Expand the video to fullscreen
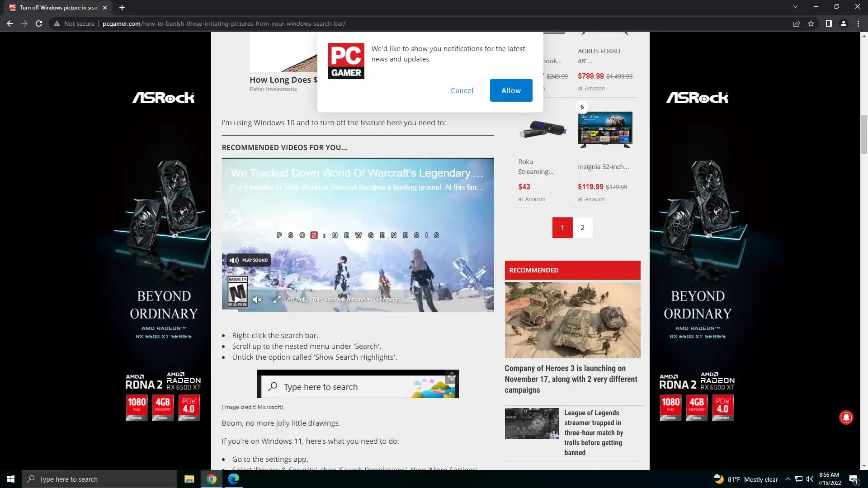This screenshot has width=868, height=488. (277, 300)
